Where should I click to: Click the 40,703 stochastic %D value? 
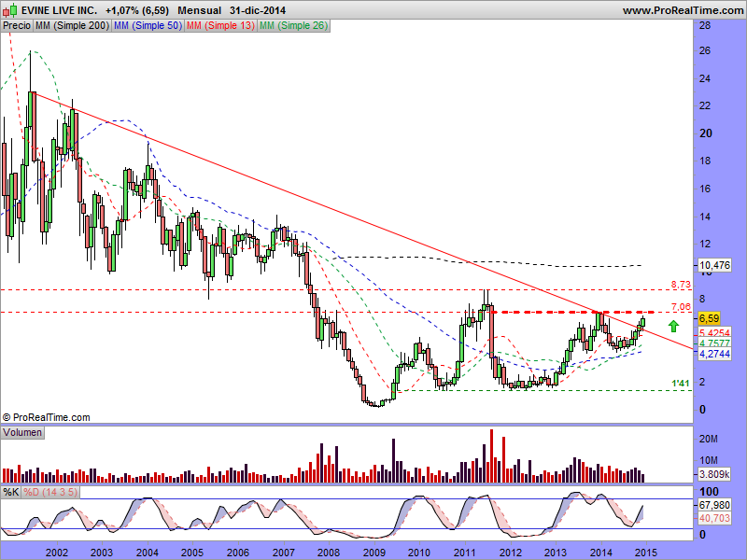pos(714,518)
